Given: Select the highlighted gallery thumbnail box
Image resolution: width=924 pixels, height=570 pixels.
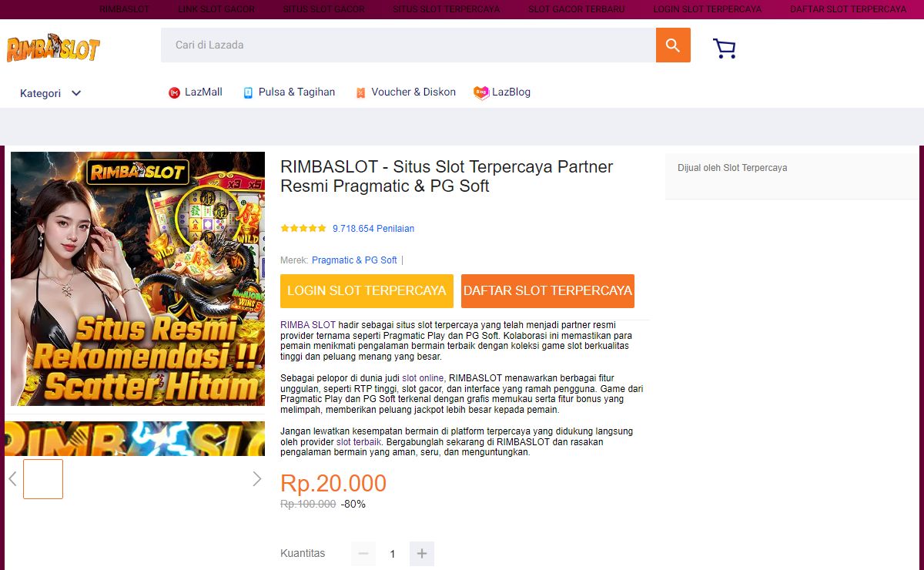Looking at the screenshot, I should (43, 479).
